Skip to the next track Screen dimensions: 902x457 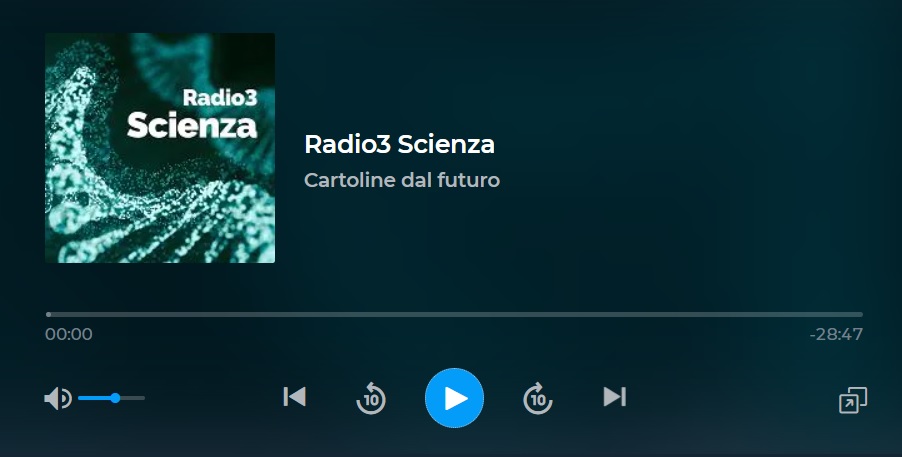pyautogui.click(x=614, y=397)
